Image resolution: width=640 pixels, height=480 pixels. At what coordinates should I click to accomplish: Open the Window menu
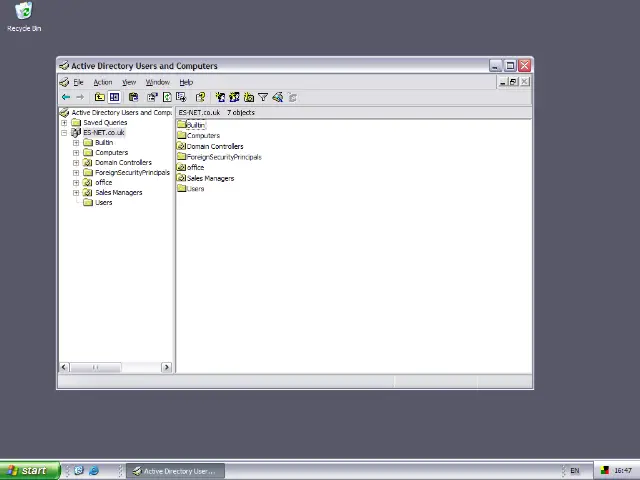click(x=158, y=82)
